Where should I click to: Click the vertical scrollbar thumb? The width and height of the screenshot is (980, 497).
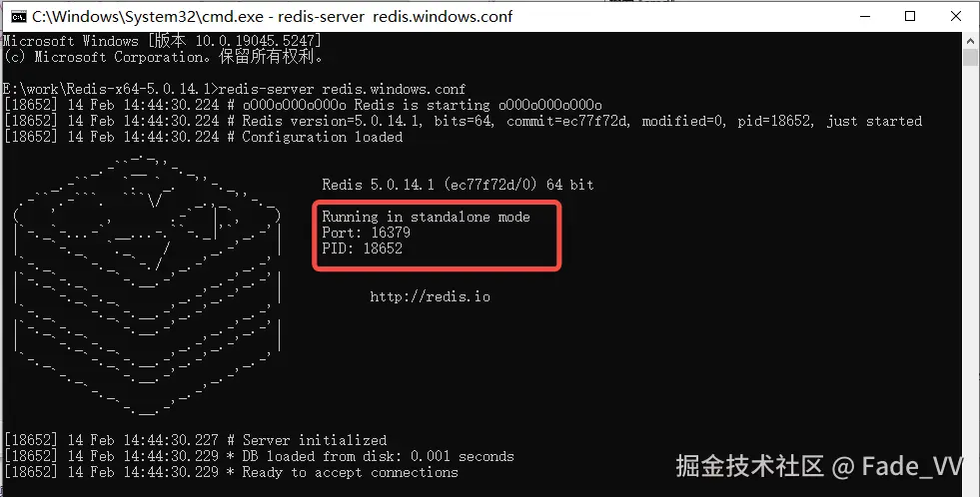[x=970, y=58]
